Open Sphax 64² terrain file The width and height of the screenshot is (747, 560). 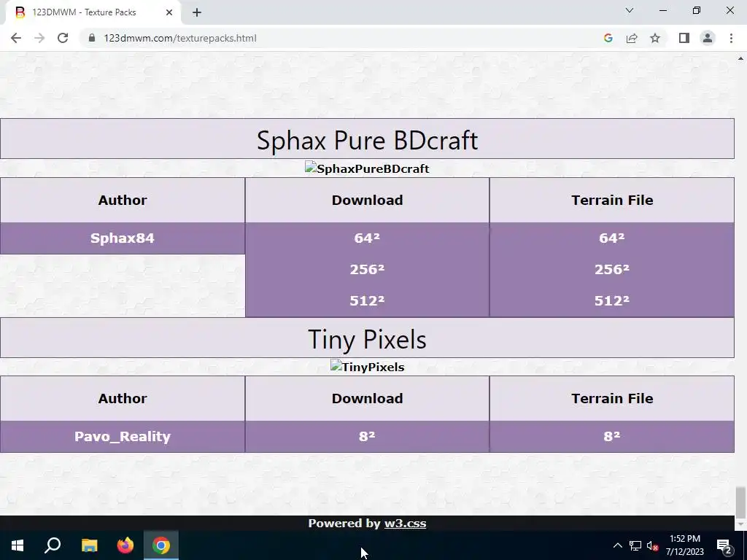(x=612, y=238)
